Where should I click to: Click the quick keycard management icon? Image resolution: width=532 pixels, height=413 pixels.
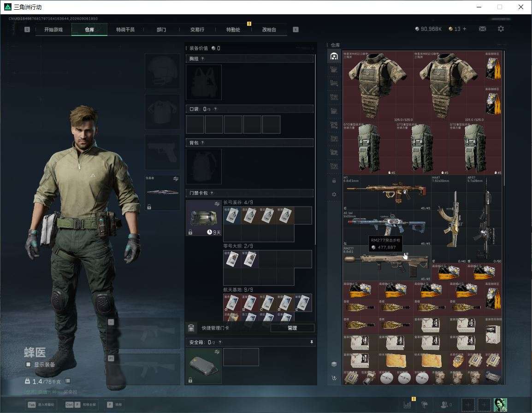(191, 328)
